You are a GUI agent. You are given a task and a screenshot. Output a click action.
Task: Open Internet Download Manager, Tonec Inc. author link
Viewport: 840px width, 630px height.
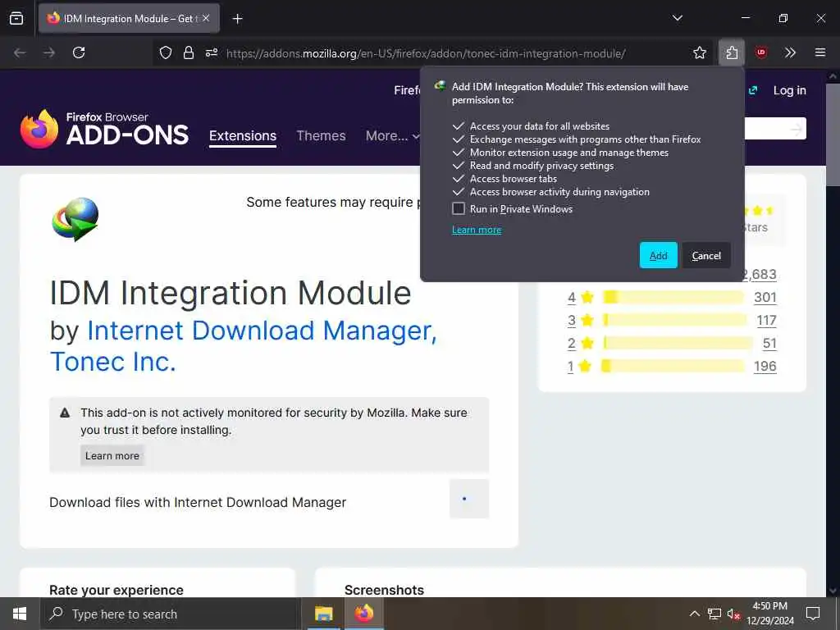point(243,345)
